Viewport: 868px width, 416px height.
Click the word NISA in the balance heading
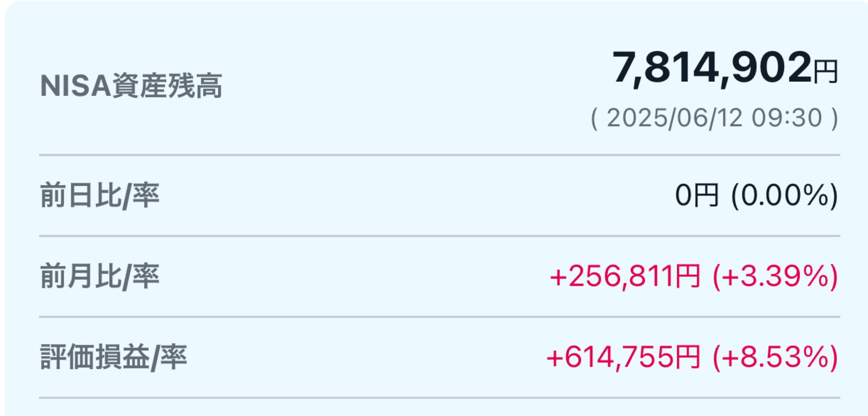tap(76, 86)
